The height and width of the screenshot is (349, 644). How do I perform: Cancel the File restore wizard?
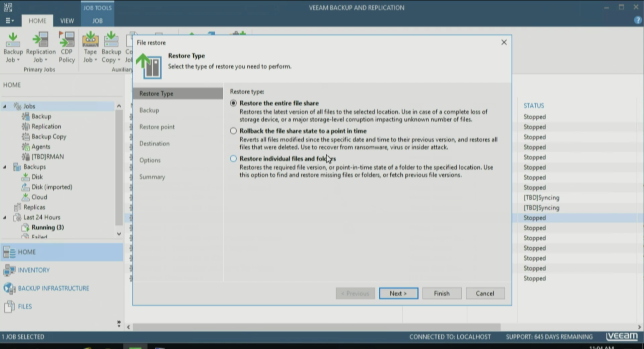click(x=485, y=294)
